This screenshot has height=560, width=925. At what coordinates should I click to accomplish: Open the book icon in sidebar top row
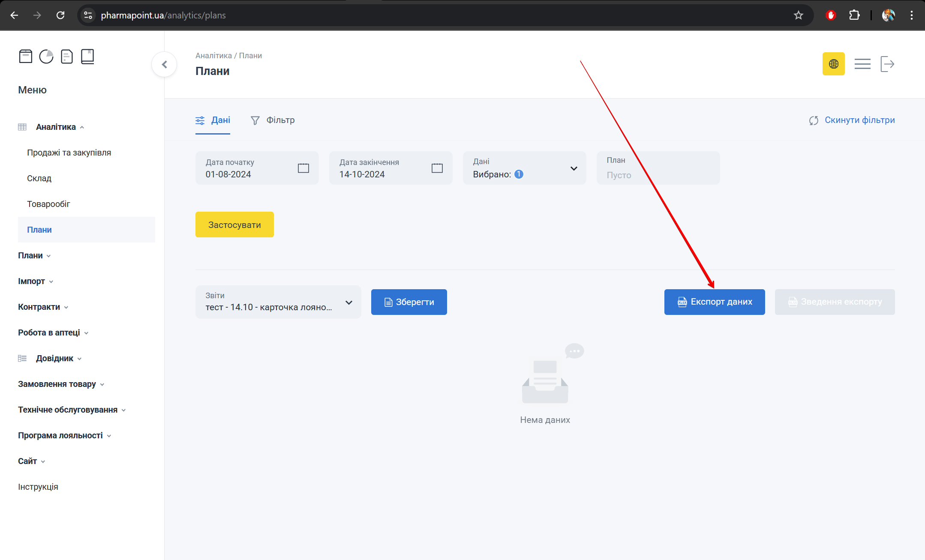87,57
